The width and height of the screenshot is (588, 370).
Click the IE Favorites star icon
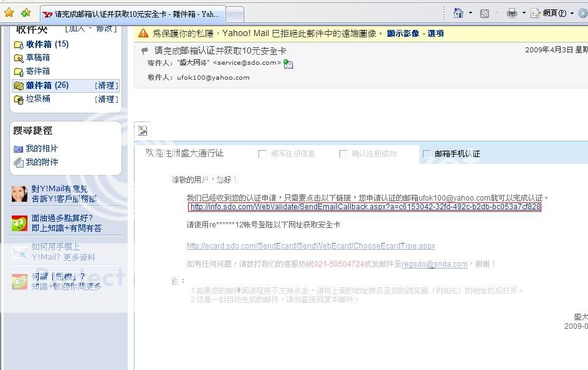9,13
